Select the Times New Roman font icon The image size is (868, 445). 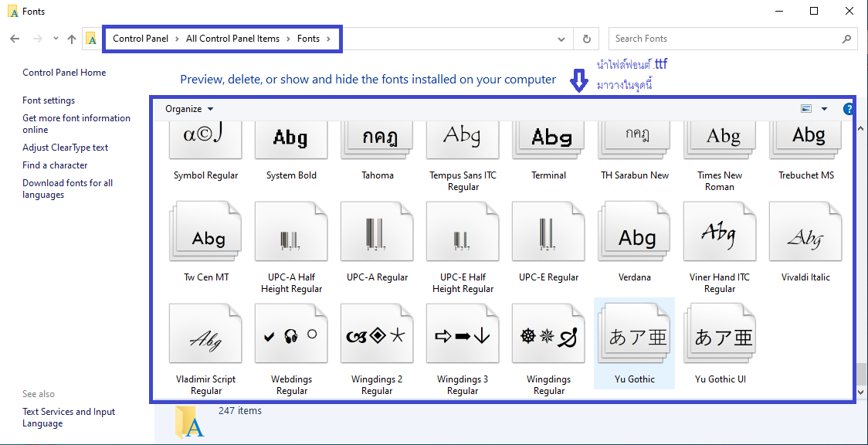coord(720,141)
